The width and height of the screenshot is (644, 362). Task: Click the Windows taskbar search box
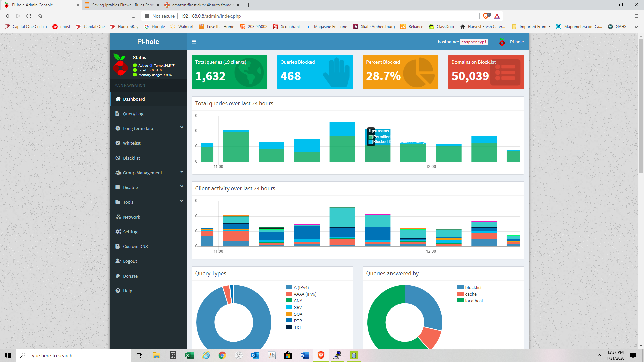74,355
